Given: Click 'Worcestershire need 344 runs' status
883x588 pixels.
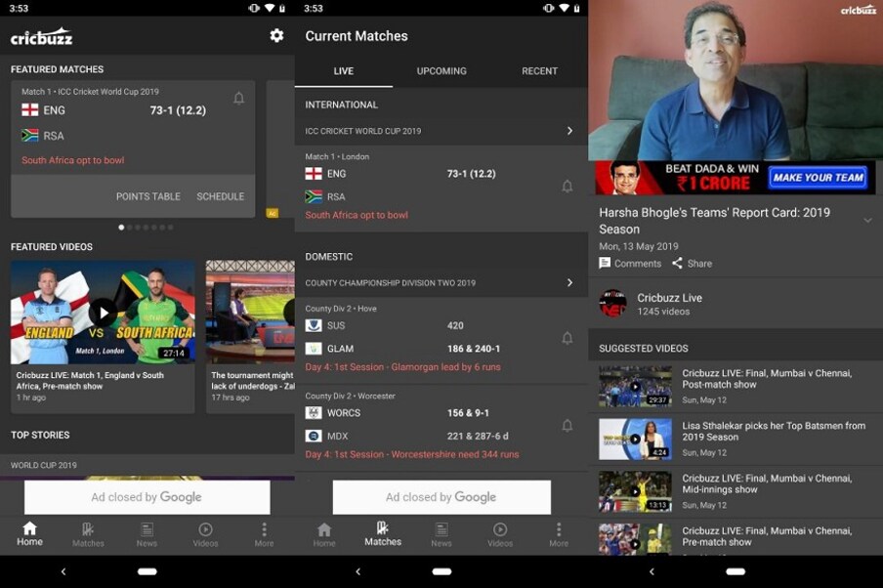Looking at the screenshot, I should coord(455,454).
